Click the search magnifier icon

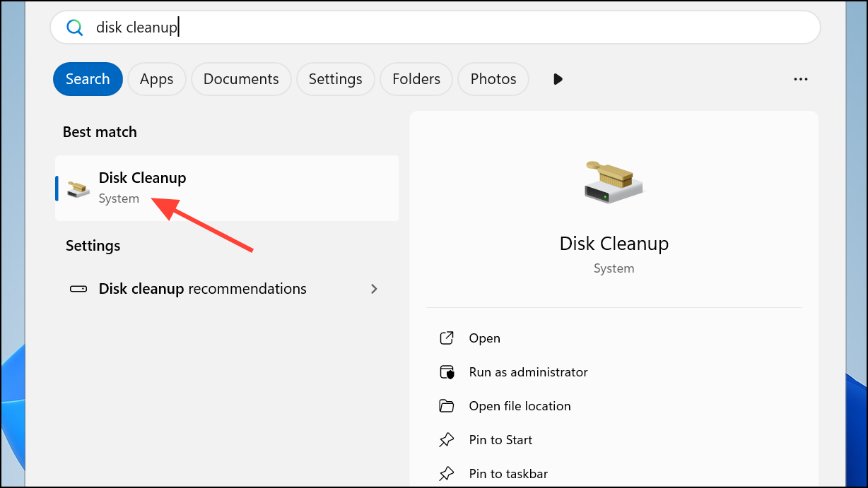point(74,28)
